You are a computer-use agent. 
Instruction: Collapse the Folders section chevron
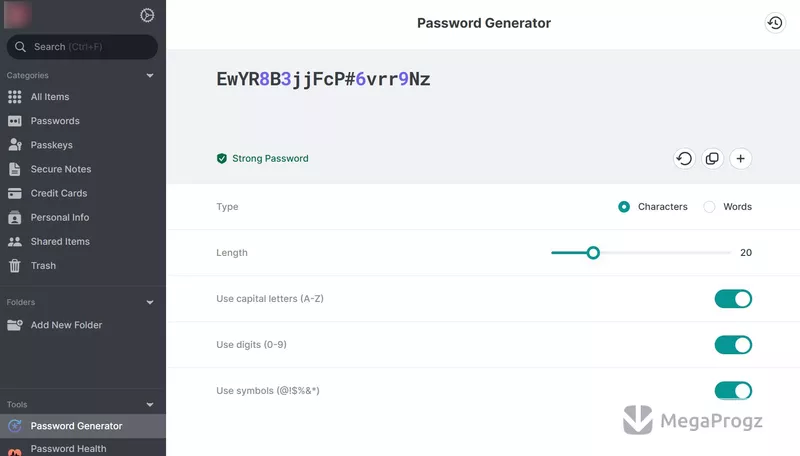click(150, 302)
